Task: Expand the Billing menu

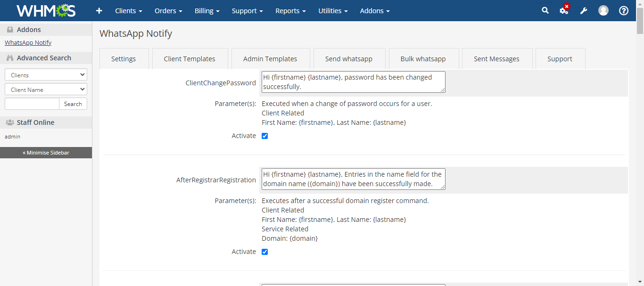Action: pos(207,11)
